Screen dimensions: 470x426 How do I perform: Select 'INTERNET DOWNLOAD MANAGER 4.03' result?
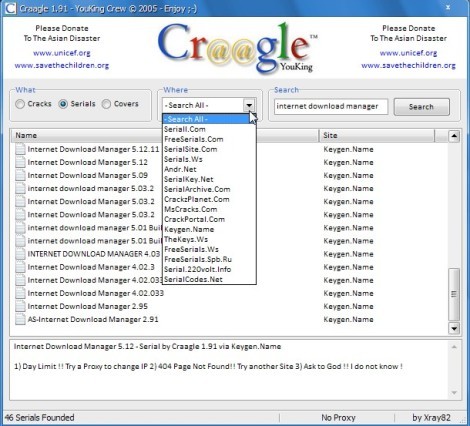click(94, 254)
